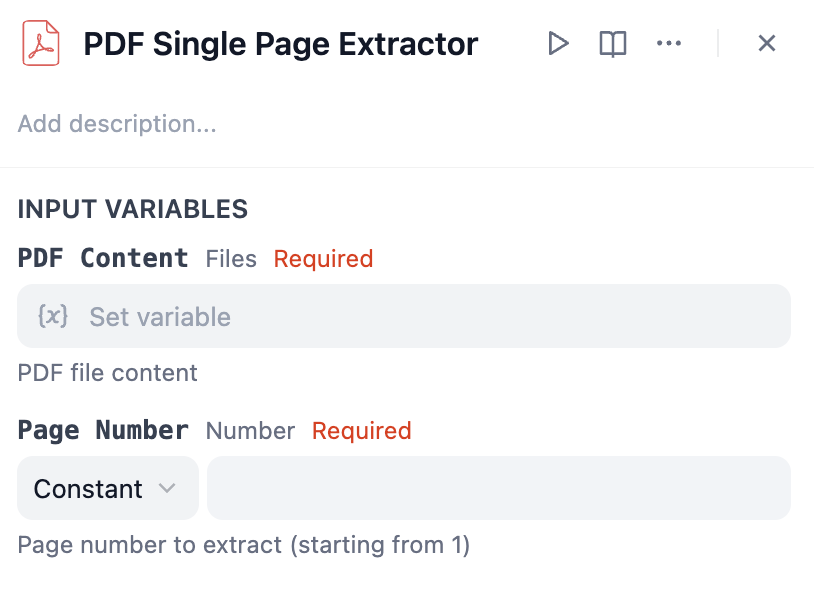Screen dimensions: 814x594
Task: Click the red PDF file icon
Action: tap(41, 43)
